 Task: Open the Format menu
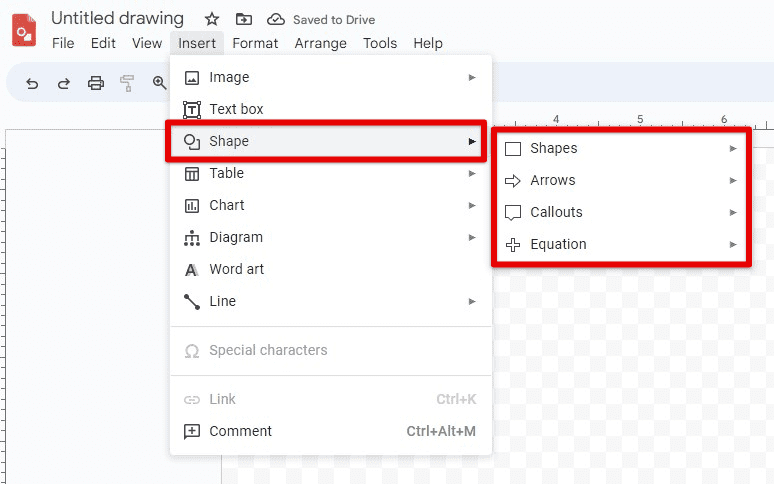(255, 43)
